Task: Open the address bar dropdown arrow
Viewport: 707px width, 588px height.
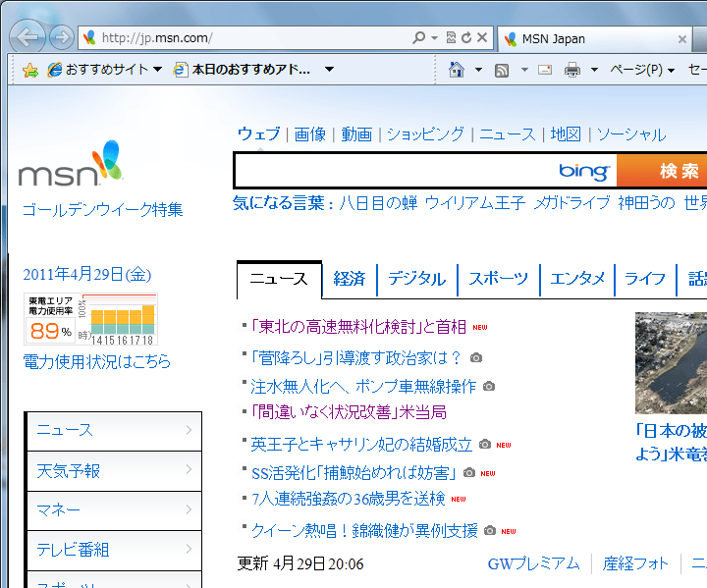Action: pos(435,38)
